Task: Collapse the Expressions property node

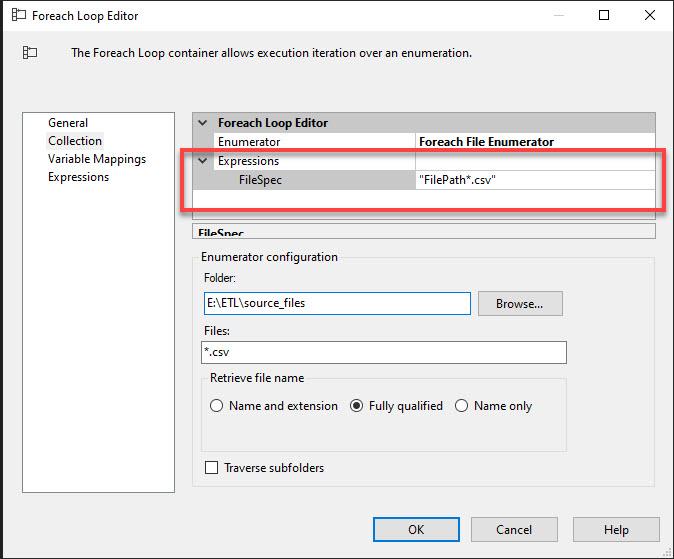Action: [x=205, y=161]
